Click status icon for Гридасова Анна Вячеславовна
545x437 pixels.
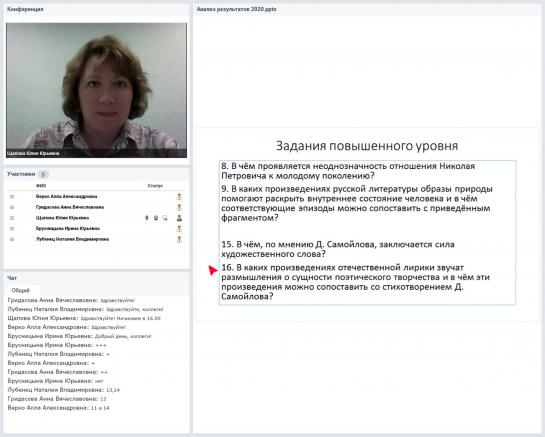(179, 208)
